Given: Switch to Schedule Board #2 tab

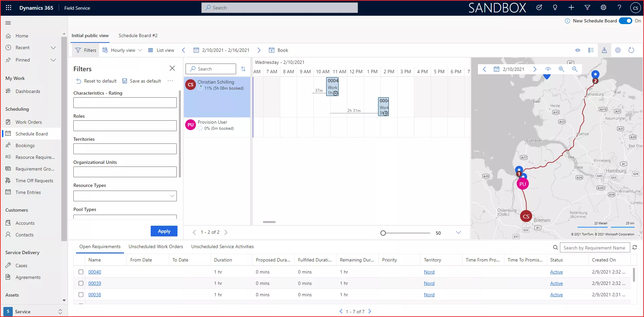Looking at the screenshot, I should (x=138, y=35).
